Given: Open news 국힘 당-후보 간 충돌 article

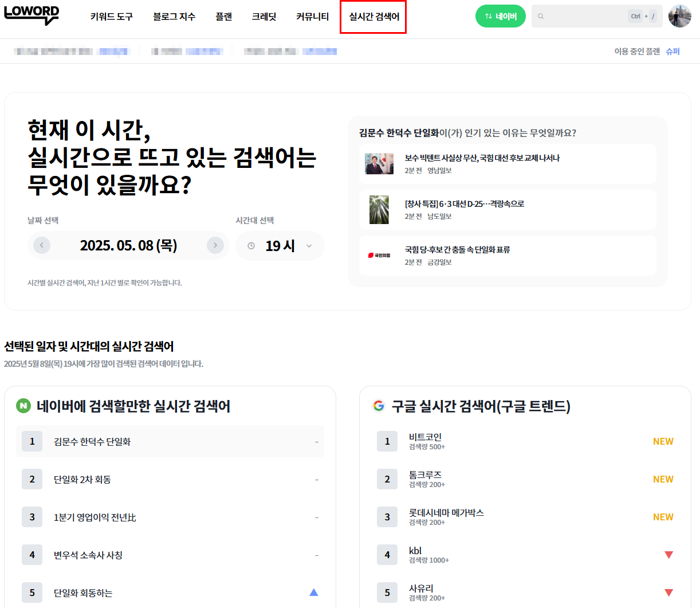Looking at the screenshot, I should click(508, 255).
